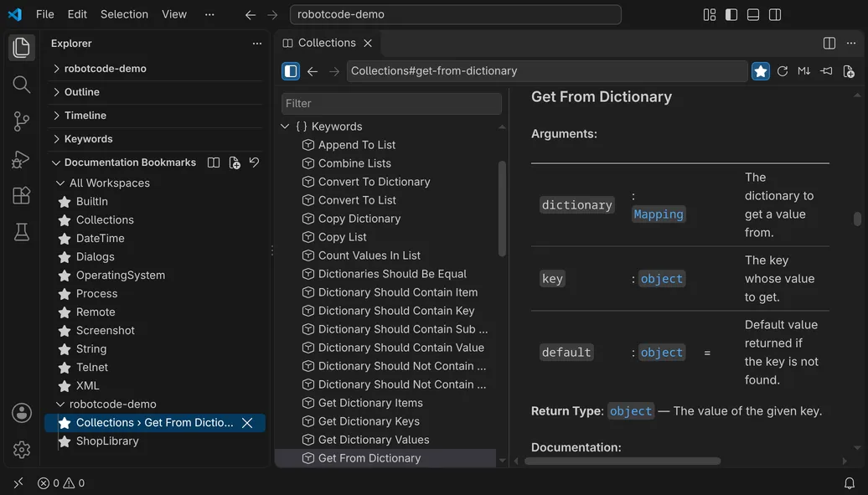Open the Manage gear icon
The height and width of the screenshot is (495, 868).
tap(22, 450)
